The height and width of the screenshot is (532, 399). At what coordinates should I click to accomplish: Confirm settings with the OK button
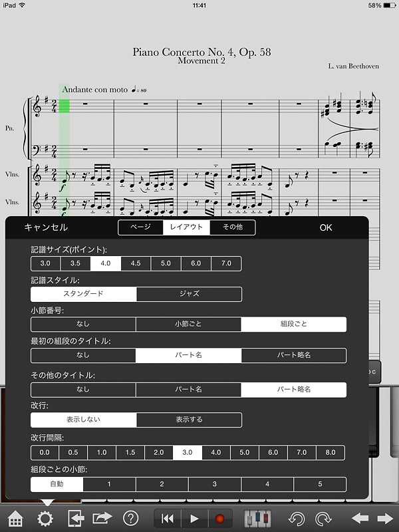[325, 227]
